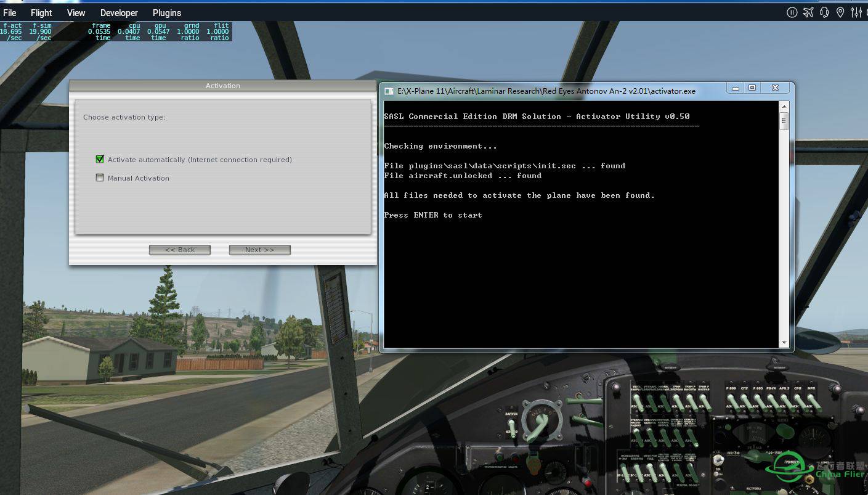Click the 'File aircraft.unlocked ... found' line
The width and height of the screenshot is (868, 495).
click(x=463, y=176)
